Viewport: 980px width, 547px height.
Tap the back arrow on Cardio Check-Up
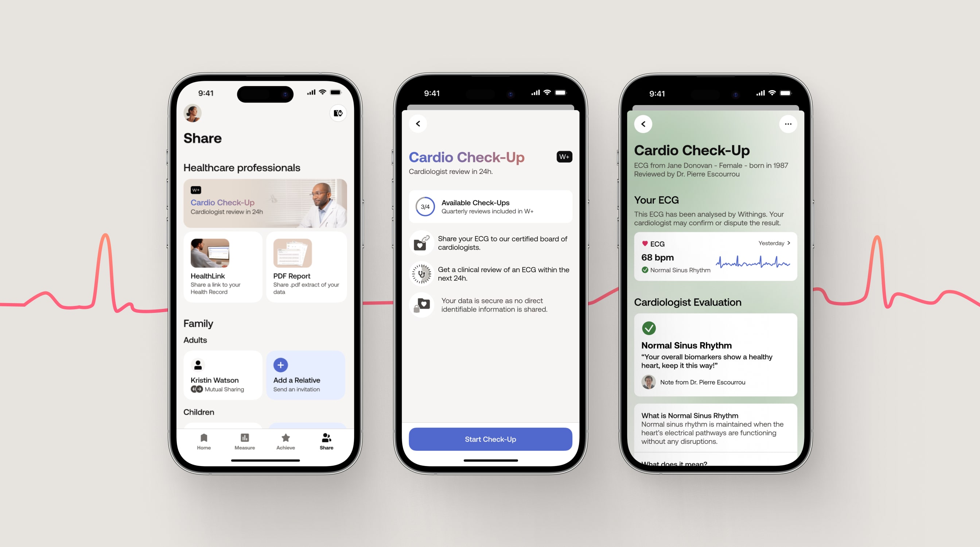pos(418,123)
